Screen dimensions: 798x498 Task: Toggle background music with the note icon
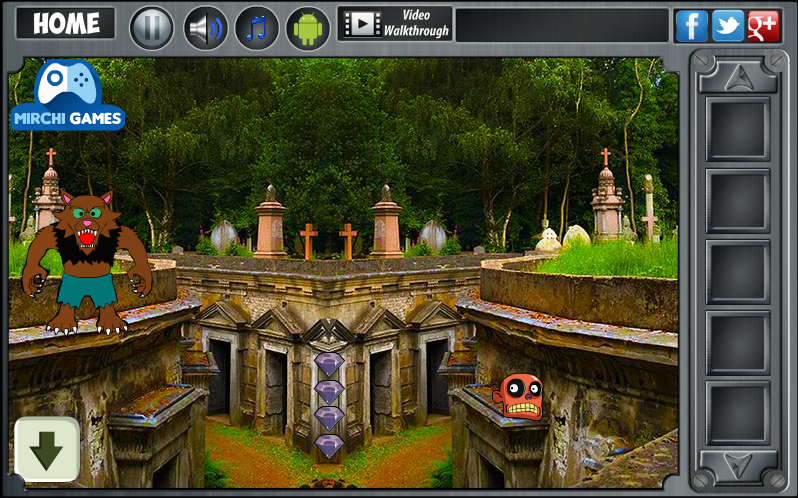tap(257, 27)
